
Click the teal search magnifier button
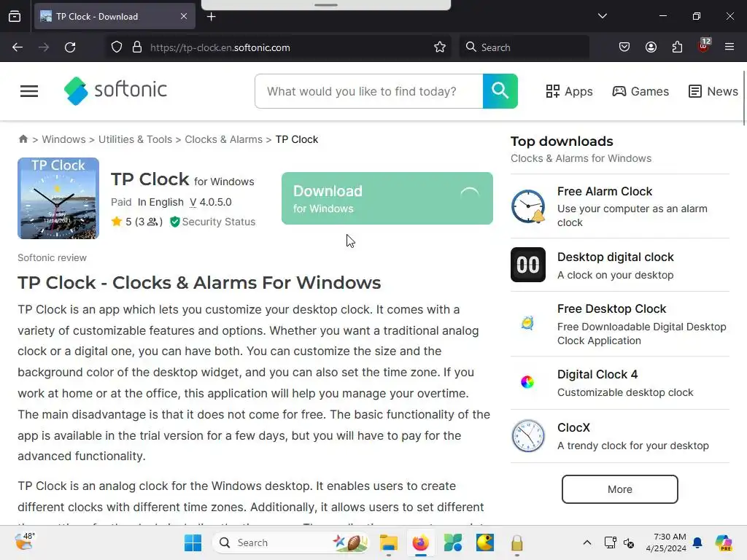click(x=500, y=91)
